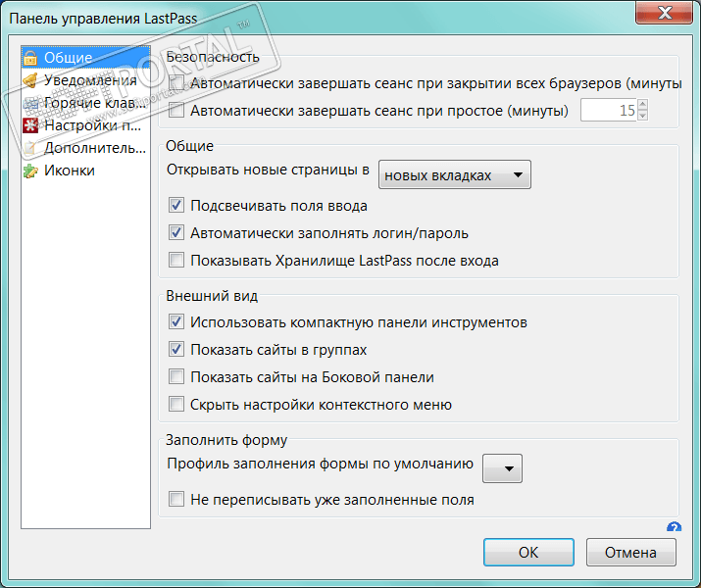The image size is (701, 588).
Task: Enable auto logout on idle (при простое)
Action: point(176,110)
